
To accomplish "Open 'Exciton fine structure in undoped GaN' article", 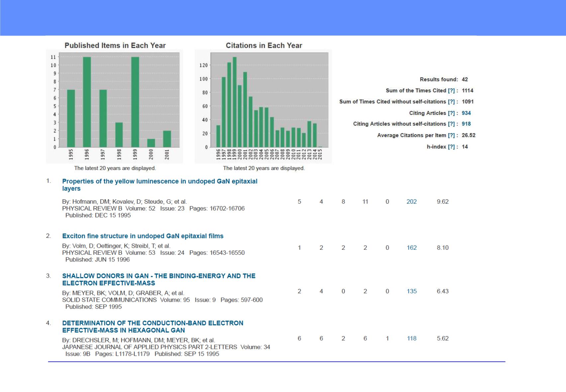I will coord(143,236).
